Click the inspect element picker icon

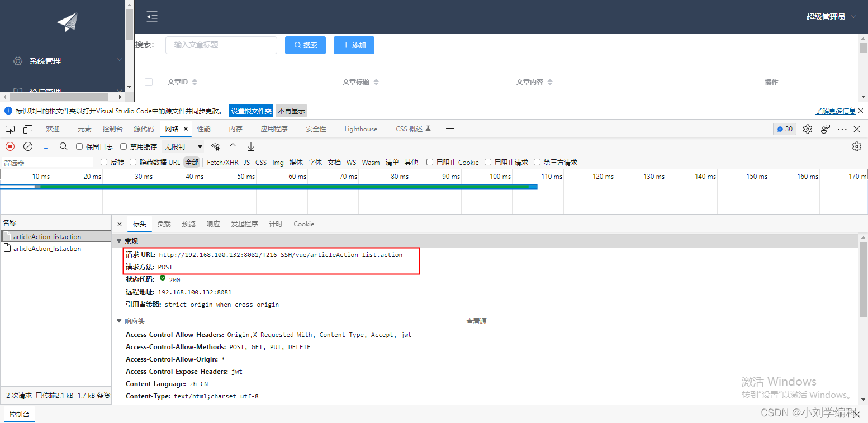point(10,129)
